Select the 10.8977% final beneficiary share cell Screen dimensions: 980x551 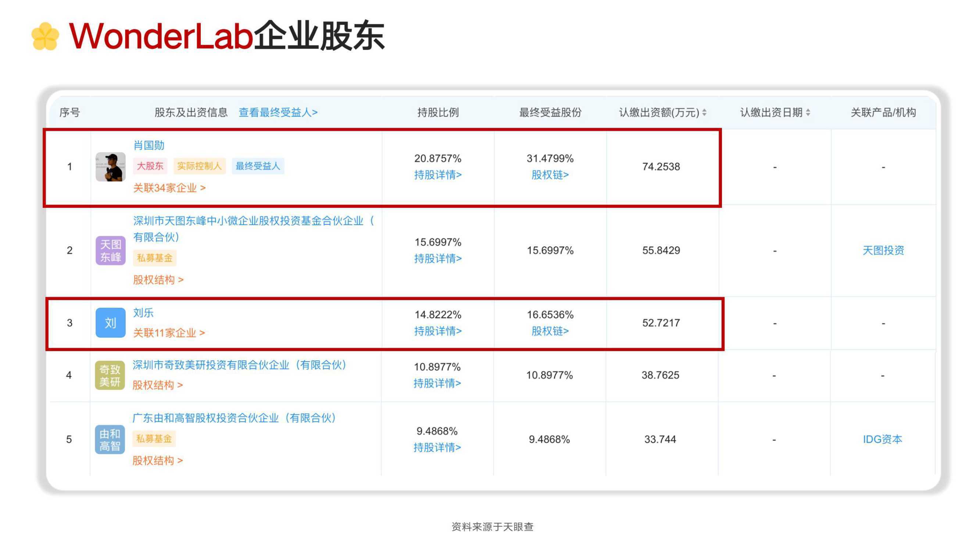[x=549, y=375]
